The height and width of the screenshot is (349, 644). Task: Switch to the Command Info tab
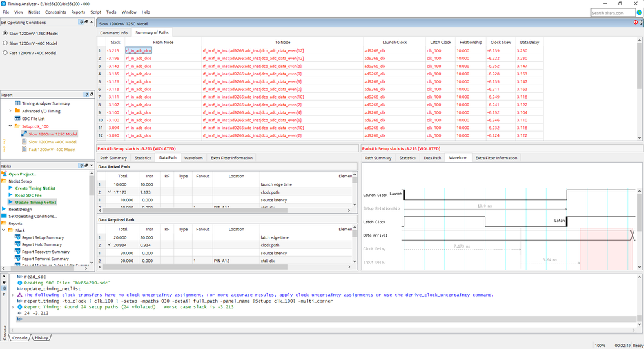[x=113, y=32]
